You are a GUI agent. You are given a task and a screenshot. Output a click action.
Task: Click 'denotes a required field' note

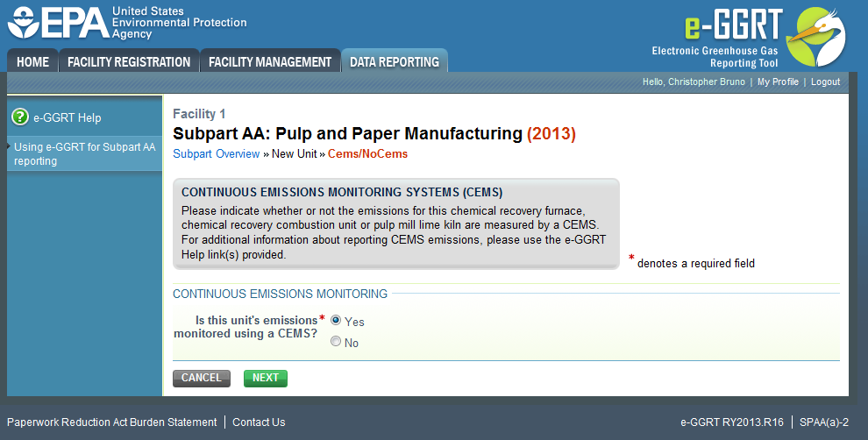pos(696,264)
